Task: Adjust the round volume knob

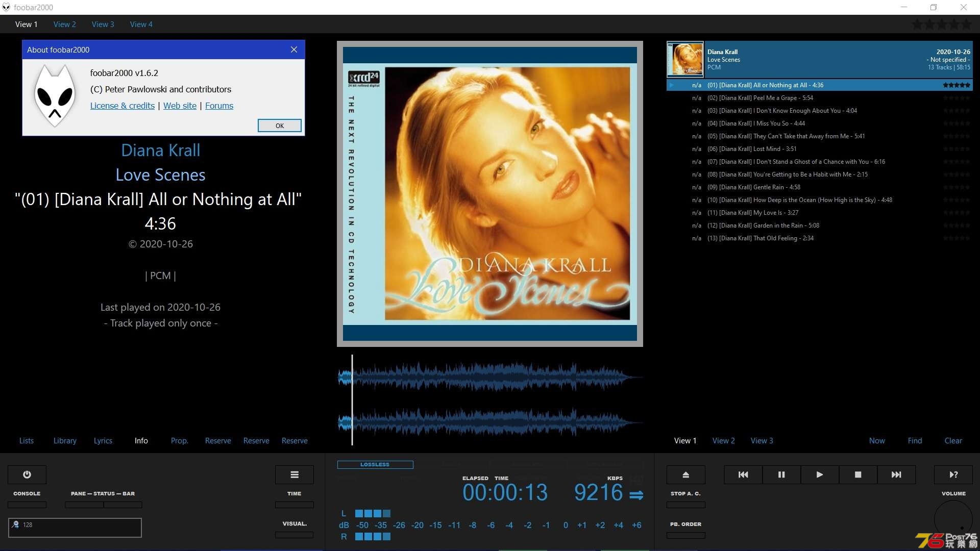Action: coord(953,519)
